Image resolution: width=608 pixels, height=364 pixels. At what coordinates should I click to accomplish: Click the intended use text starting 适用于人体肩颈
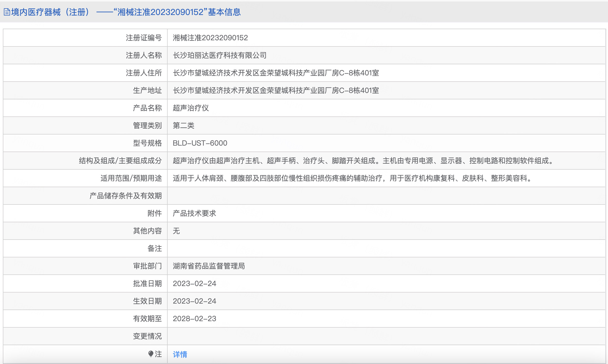353,178
